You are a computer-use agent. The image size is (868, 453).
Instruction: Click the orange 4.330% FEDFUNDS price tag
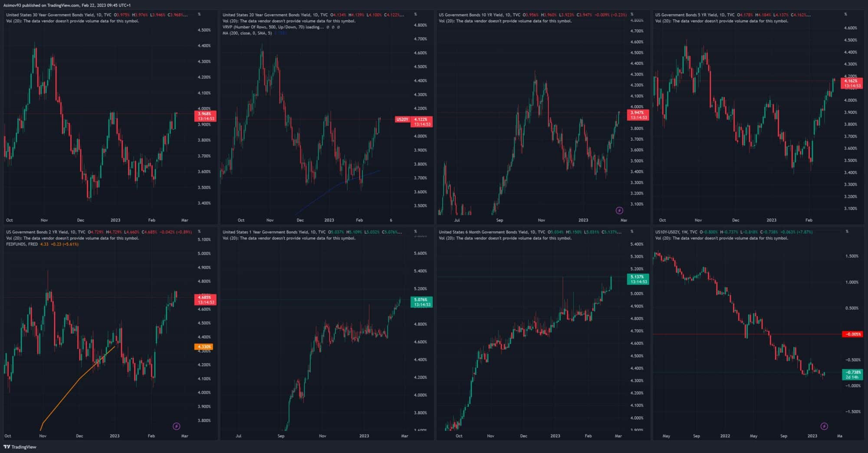204,347
